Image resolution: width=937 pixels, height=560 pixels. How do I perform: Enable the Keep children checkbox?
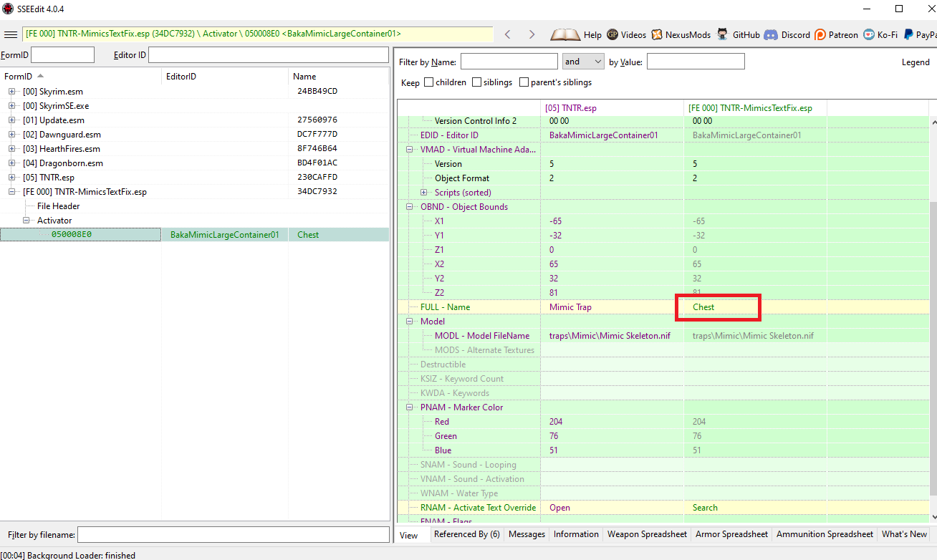coord(429,82)
